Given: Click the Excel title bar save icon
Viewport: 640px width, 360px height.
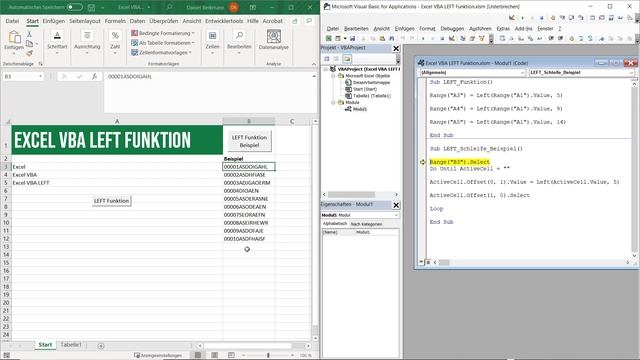Looking at the screenshot, I should click(x=91, y=7).
